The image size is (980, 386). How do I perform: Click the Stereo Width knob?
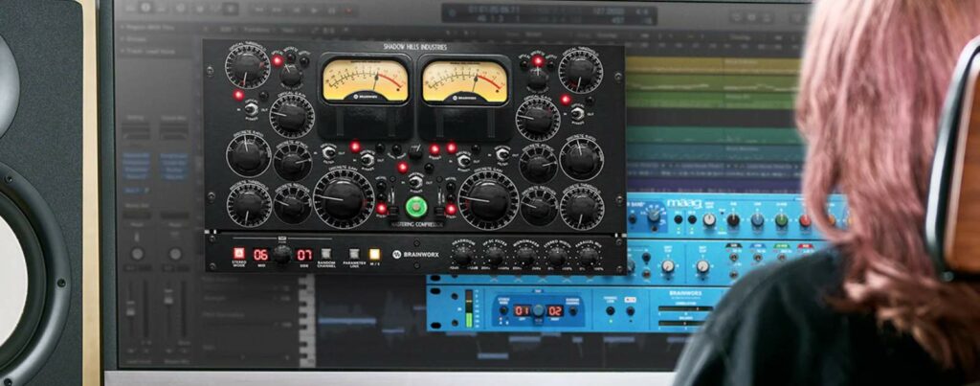click(x=556, y=255)
